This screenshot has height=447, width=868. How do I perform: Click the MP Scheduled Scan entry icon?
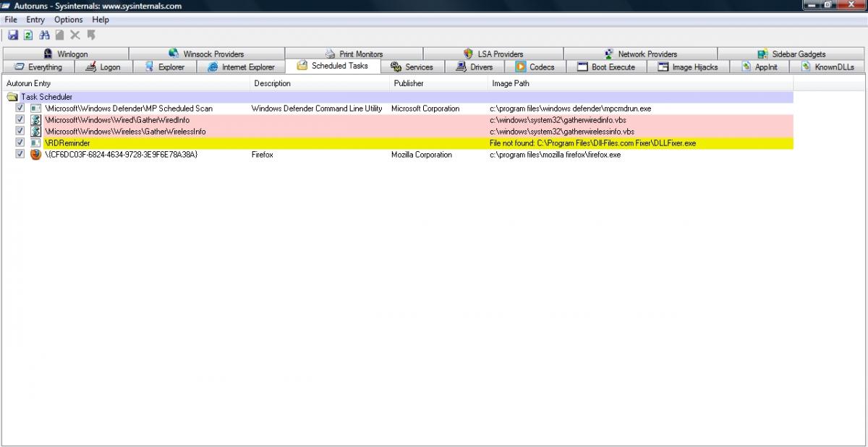[35, 108]
